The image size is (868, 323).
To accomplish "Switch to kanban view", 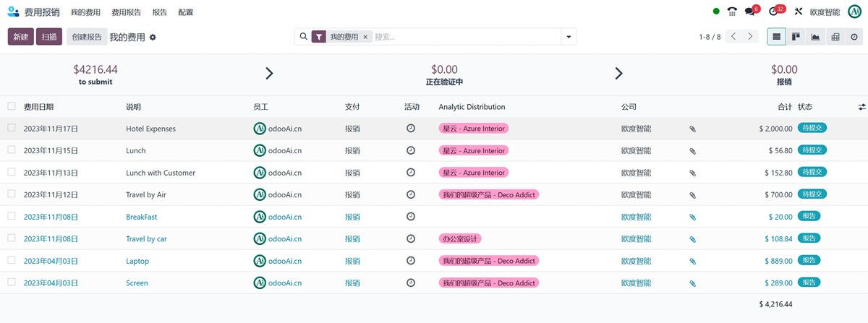I will pyautogui.click(x=796, y=37).
